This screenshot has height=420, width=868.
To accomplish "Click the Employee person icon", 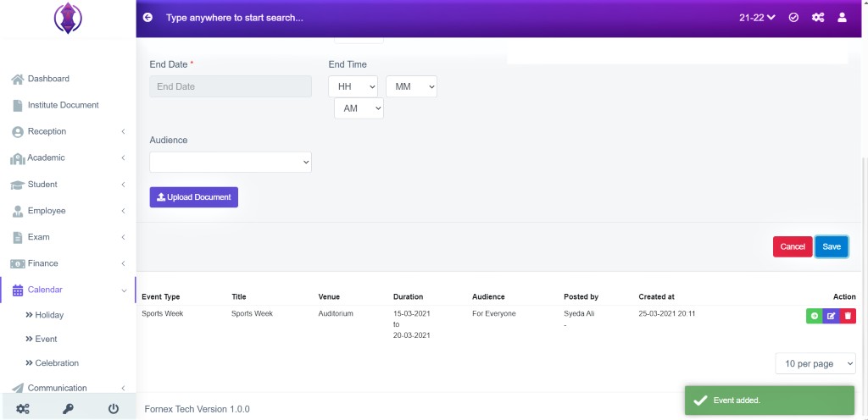I will pyautogui.click(x=18, y=211).
